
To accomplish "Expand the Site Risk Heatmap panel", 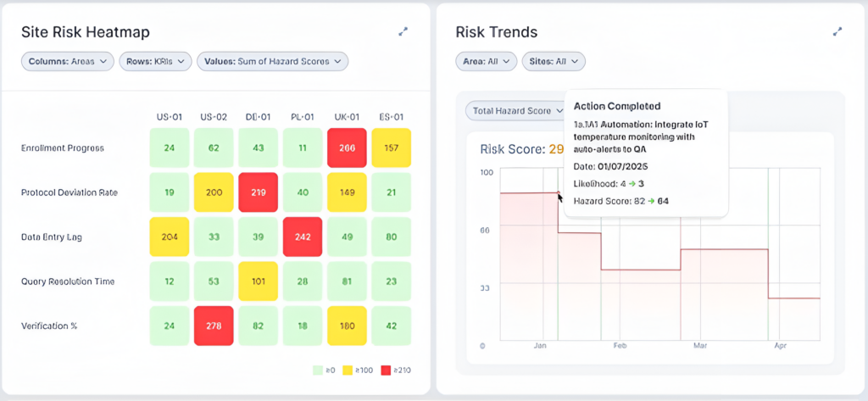I will coord(403,31).
